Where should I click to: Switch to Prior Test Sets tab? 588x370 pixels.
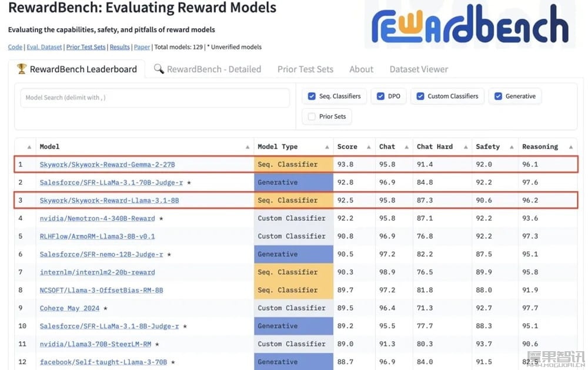click(x=305, y=69)
